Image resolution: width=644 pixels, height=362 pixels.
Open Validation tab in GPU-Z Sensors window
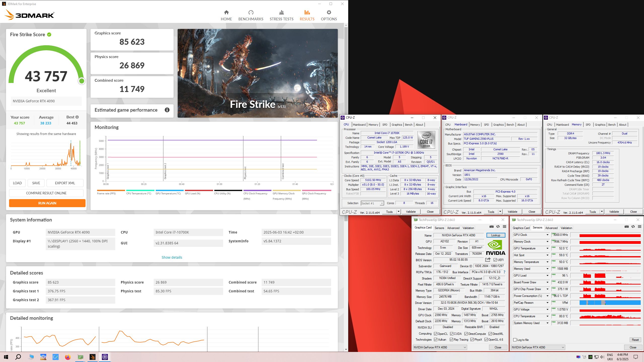coord(566,228)
